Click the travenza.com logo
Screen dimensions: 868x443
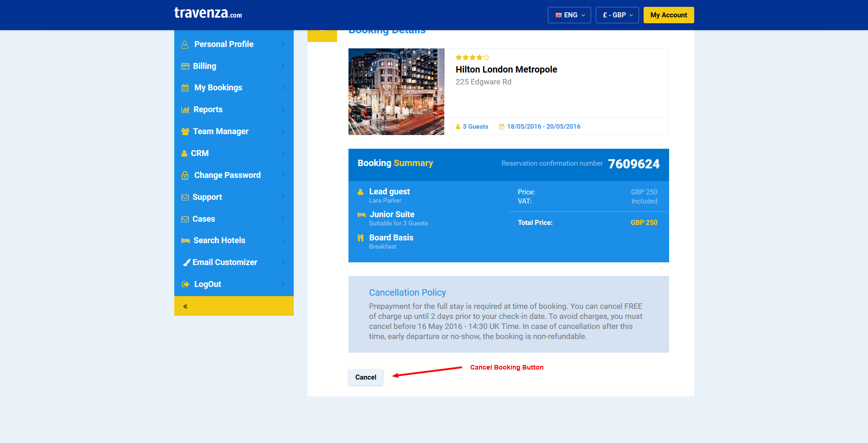[x=208, y=13]
